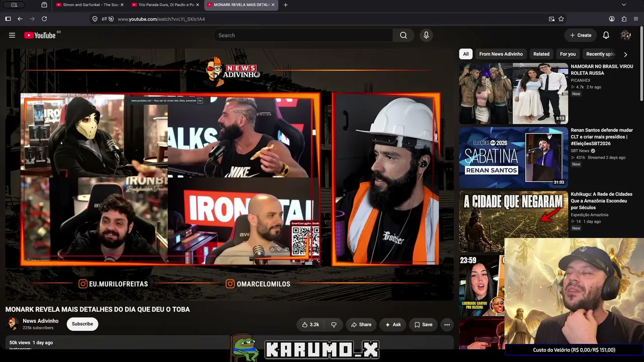Screen dimensions: 644x362
Task: Go forward in browser history
Action: coord(32,19)
